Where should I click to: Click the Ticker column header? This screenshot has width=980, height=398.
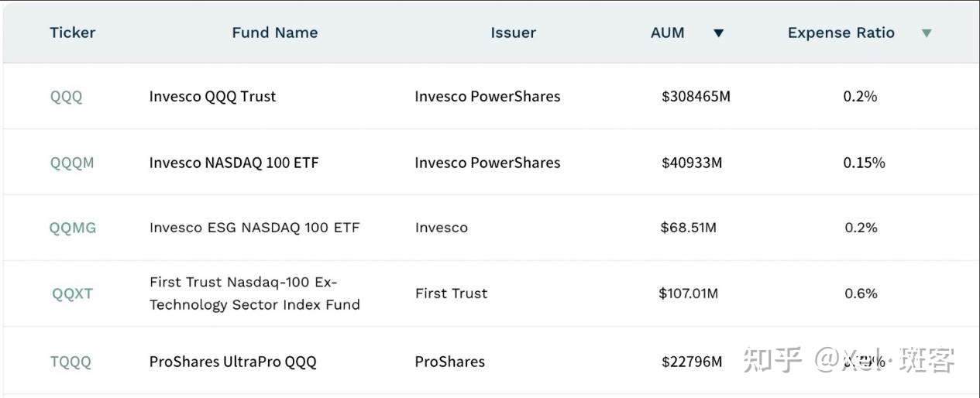coord(73,33)
